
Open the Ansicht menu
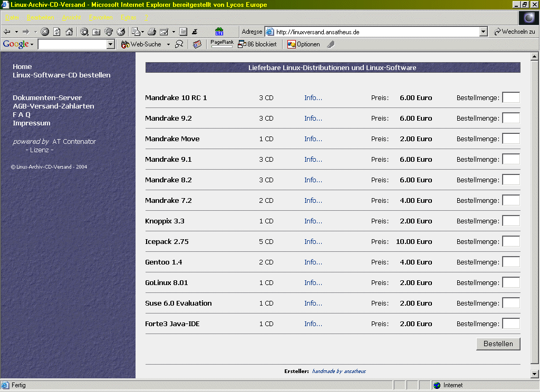tap(71, 17)
